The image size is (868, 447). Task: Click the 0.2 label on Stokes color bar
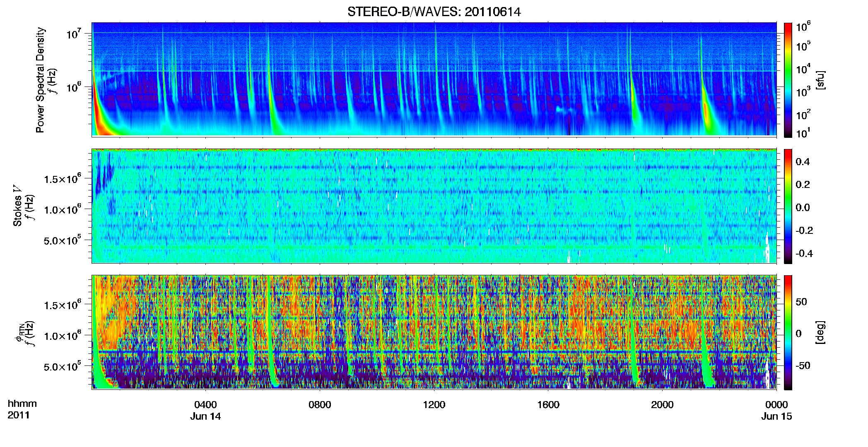pyautogui.click(x=803, y=185)
